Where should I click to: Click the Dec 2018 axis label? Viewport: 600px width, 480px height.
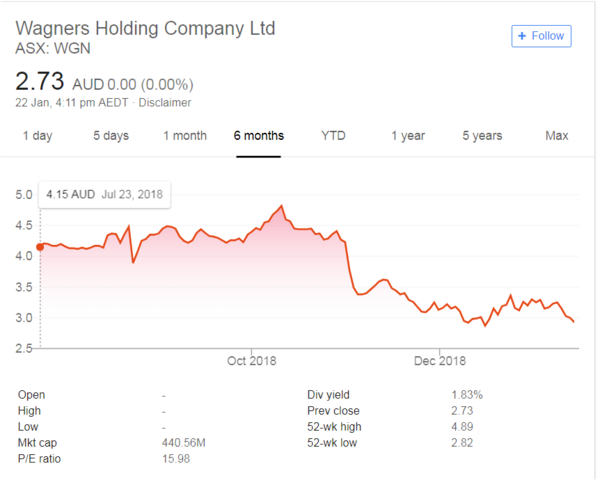(x=441, y=360)
